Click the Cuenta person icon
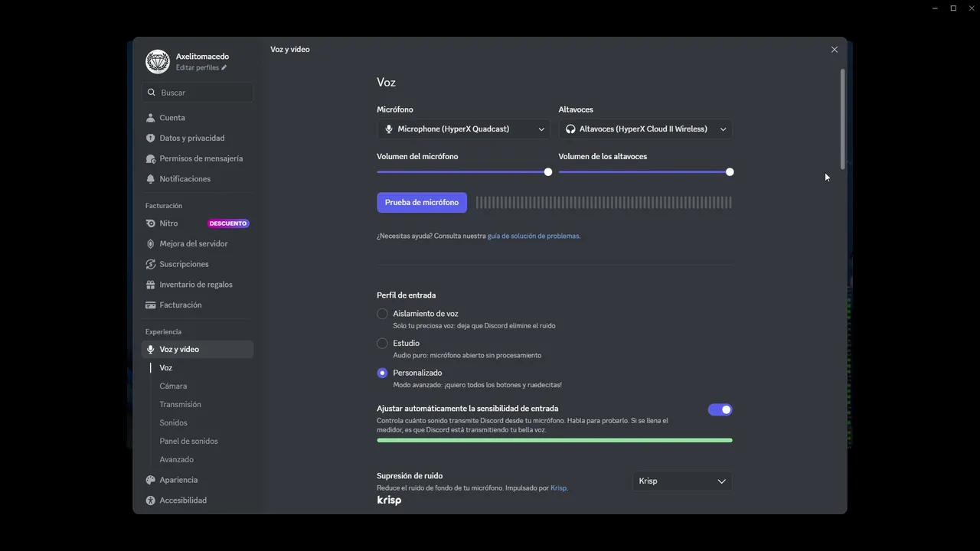Viewport: 980px width, 551px height. 150,118
